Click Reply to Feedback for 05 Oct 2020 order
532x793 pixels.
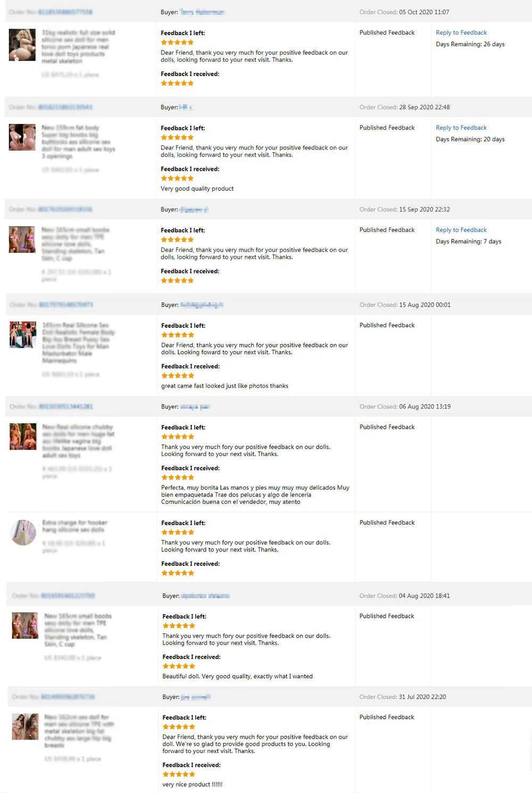[461, 32]
